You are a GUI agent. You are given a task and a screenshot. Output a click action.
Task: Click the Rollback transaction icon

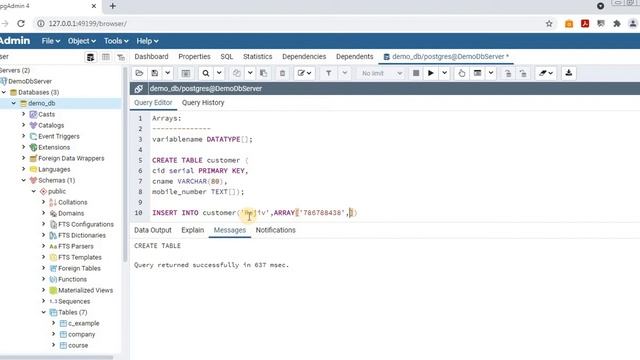coord(523,73)
